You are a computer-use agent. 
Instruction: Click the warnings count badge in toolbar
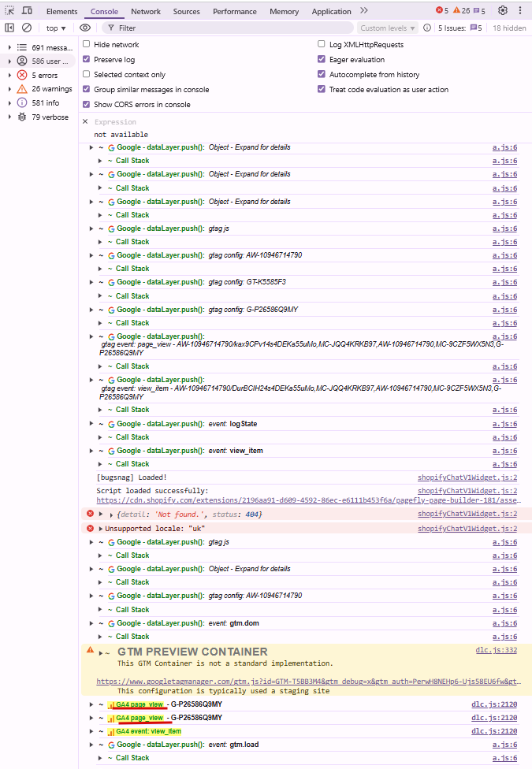pyautogui.click(x=461, y=11)
